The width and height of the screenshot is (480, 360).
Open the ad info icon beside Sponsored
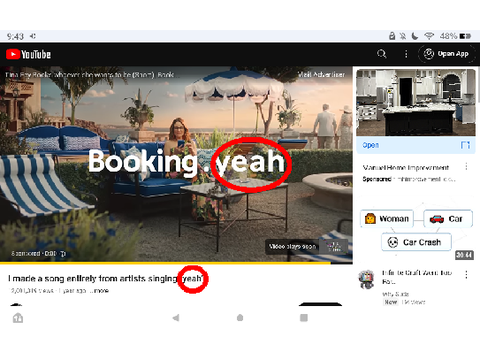[63, 254]
